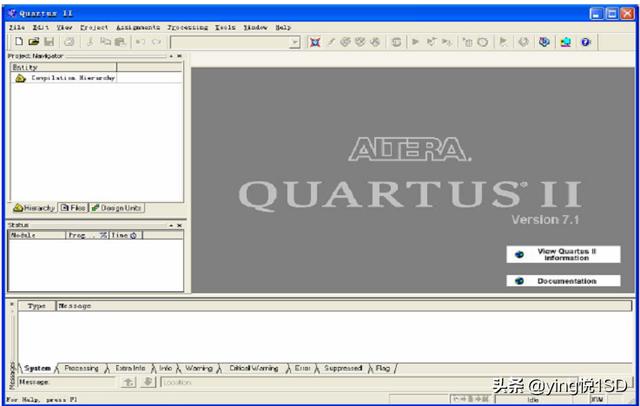Minimize the Quartus II window
The width and height of the screenshot is (640, 406).
596,14
